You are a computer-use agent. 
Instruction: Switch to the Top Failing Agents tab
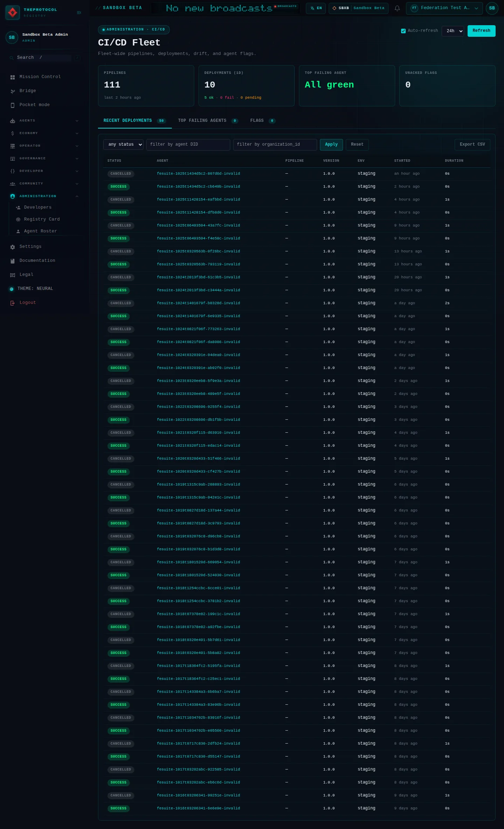tap(208, 121)
